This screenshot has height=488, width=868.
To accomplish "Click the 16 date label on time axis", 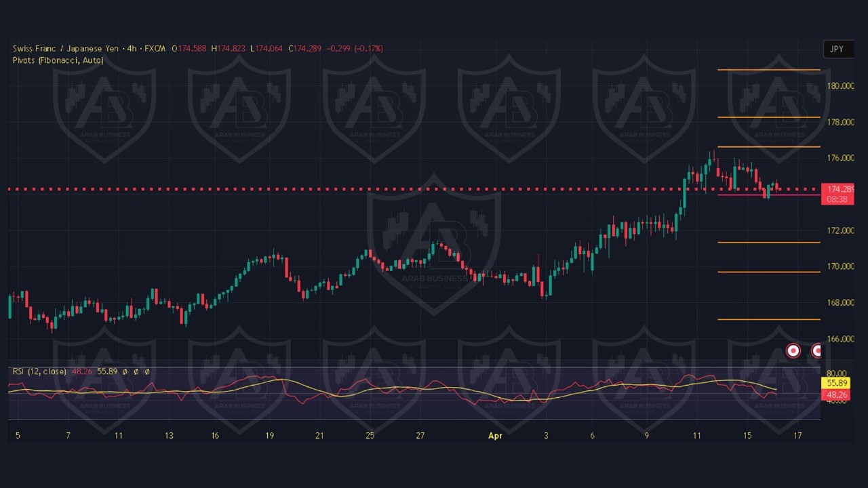I will tap(214, 436).
